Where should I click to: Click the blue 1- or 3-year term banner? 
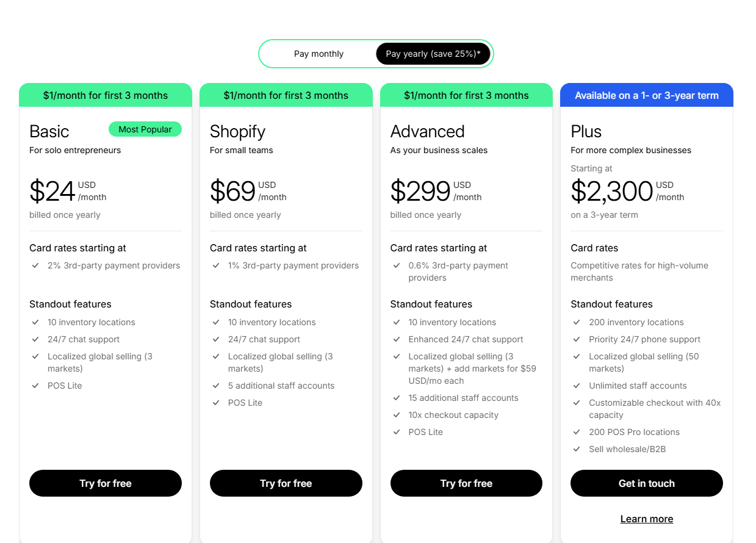click(646, 95)
